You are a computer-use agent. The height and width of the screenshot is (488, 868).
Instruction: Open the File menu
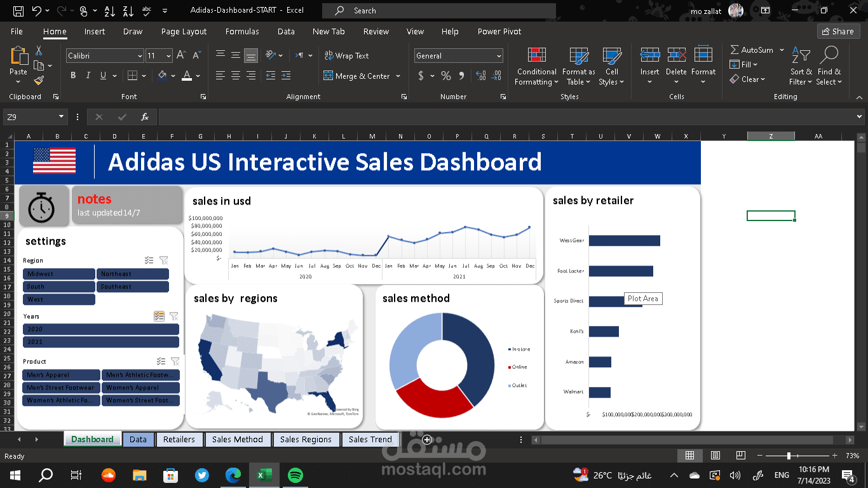[17, 31]
